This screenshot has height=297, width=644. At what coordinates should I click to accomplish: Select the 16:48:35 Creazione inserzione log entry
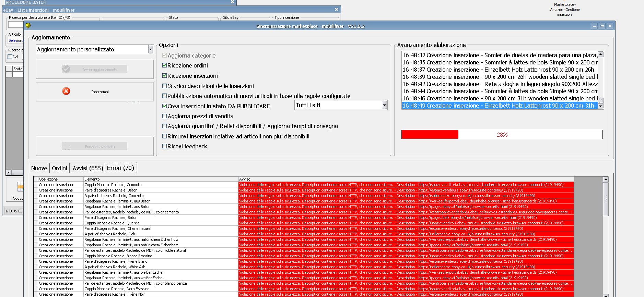pos(500,62)
